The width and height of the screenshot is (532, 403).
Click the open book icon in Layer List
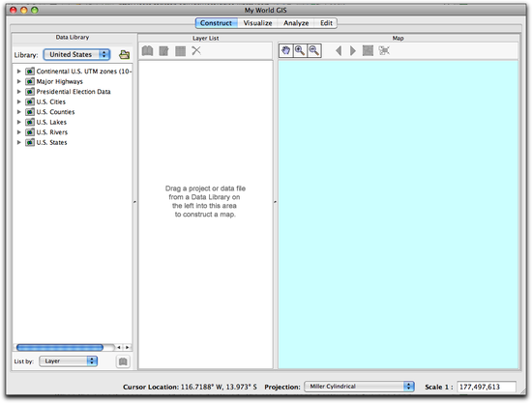coord(147,51)
